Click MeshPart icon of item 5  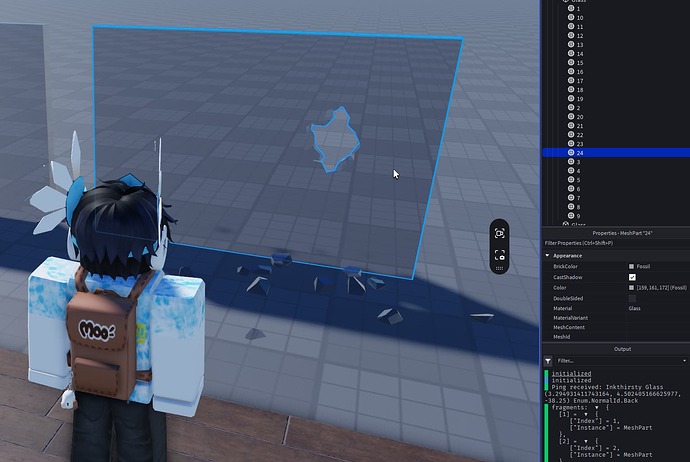(571, 180)
